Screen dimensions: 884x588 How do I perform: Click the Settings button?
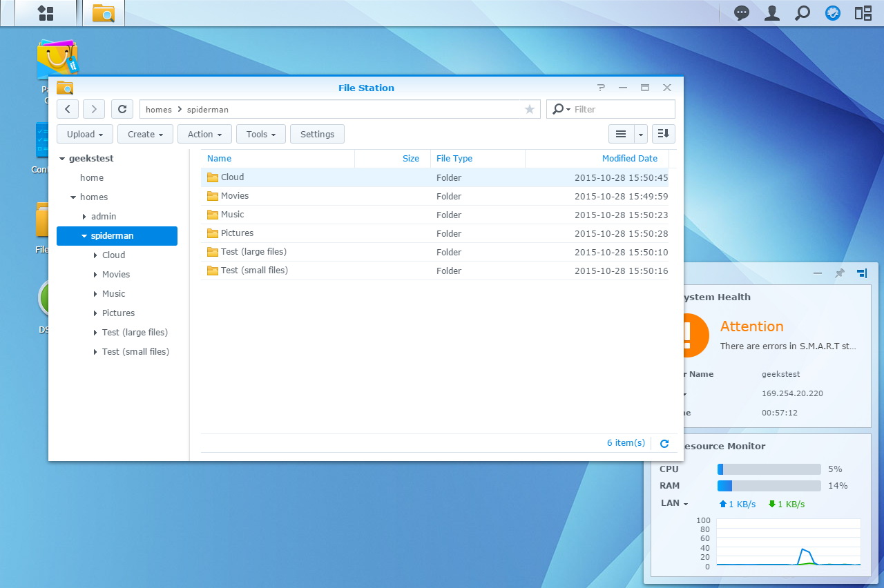point(317,134)
